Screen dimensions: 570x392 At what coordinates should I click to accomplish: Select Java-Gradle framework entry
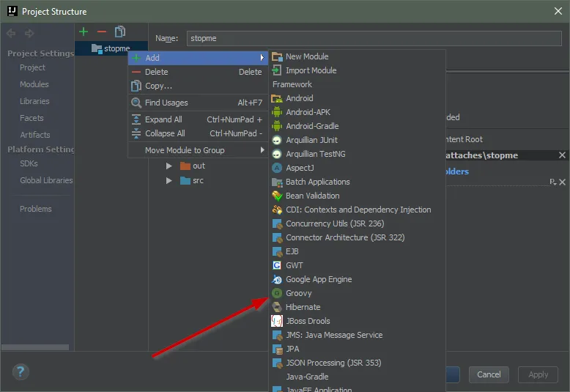pos(357,377)
